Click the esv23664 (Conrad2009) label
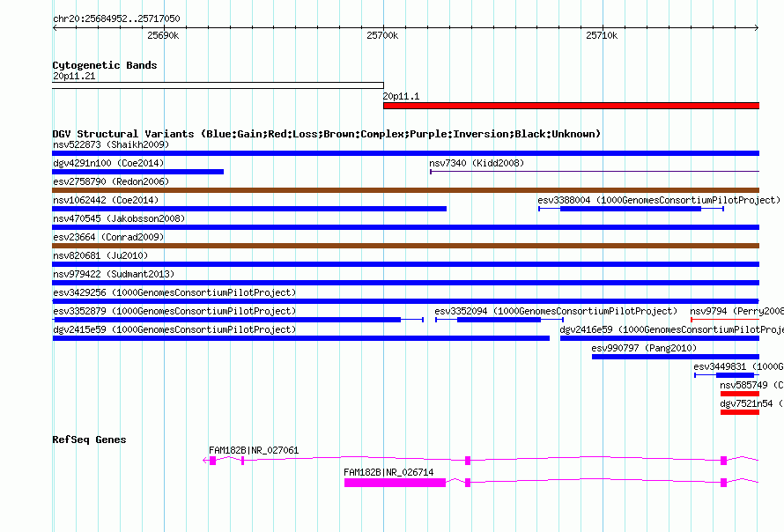The image size is (784, 532). click(x=108, y=237)
